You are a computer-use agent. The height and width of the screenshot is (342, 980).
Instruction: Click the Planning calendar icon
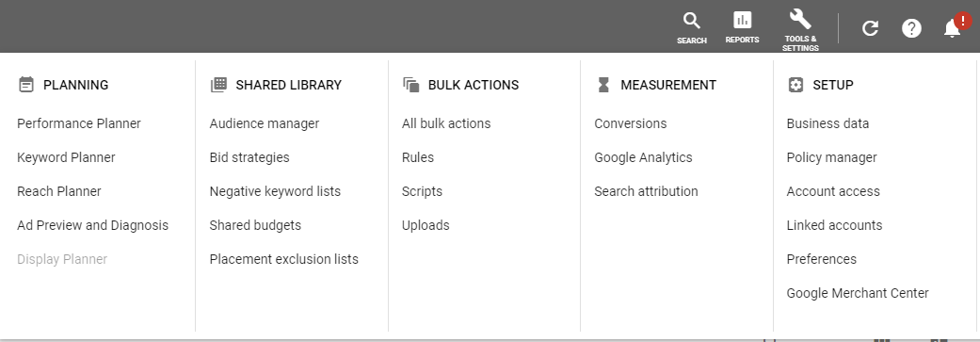pyautogui.click(x=25, y=85)
